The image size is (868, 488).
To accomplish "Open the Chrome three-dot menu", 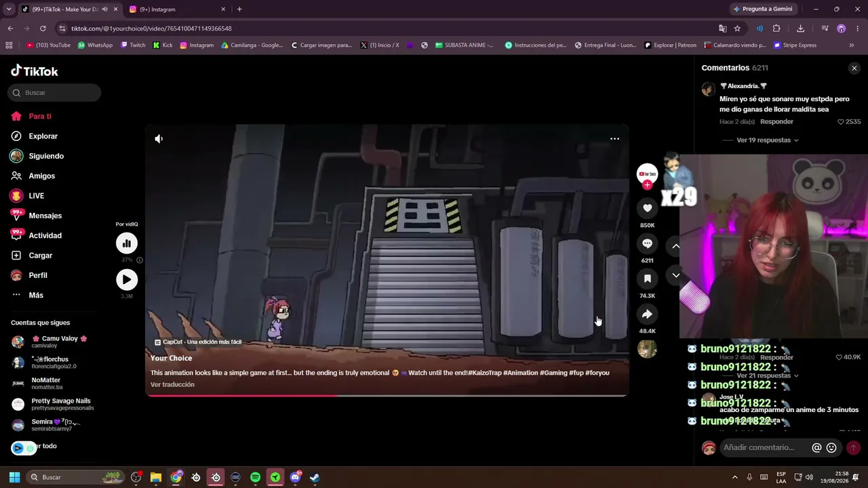I will [856, 28].
